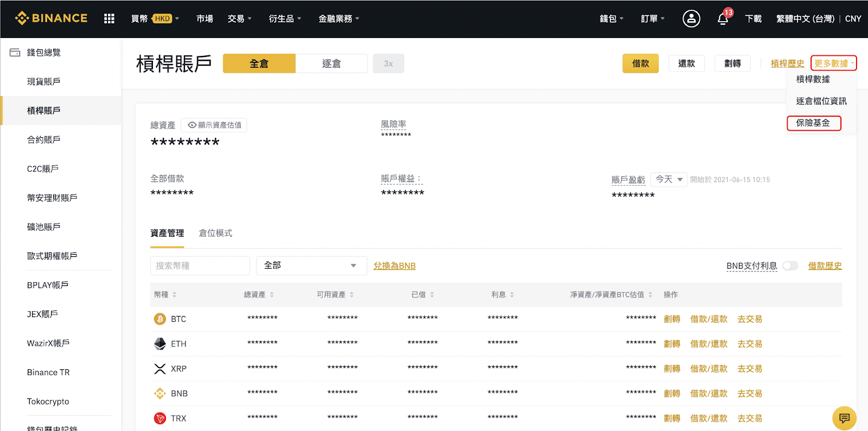
Task: Open the chat support bubble icon
Action: (x=844, y=418)
